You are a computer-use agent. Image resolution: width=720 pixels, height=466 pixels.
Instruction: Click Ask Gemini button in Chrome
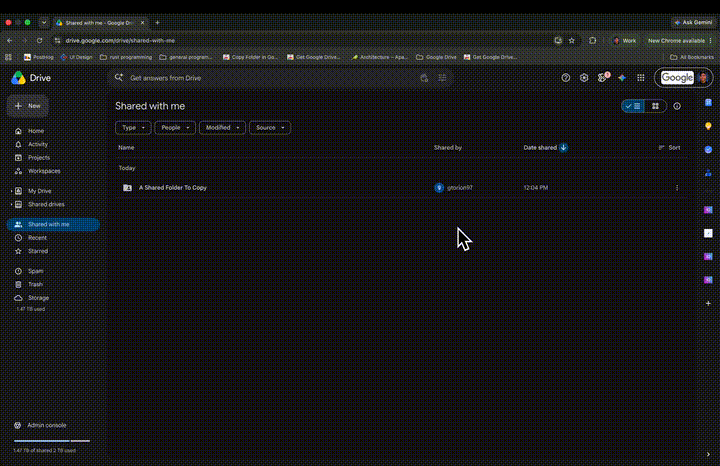(693, 22)
